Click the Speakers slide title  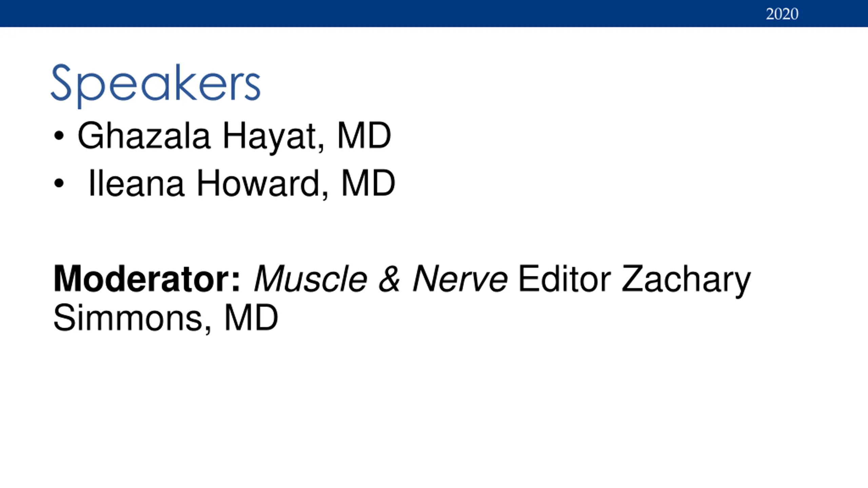pyautogui.click(x=156, y=85)
